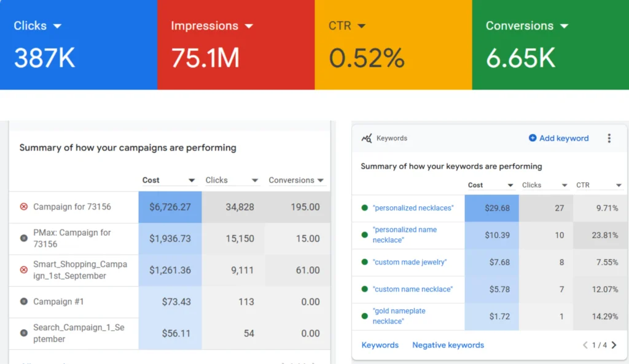Click the Keywords panel magnifier icon

tap(367, 139)
